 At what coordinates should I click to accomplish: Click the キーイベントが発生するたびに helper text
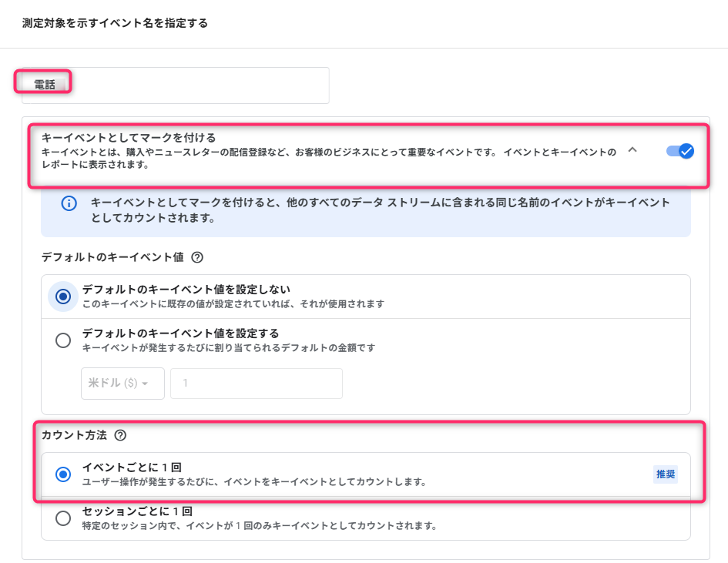coord(228,348)
